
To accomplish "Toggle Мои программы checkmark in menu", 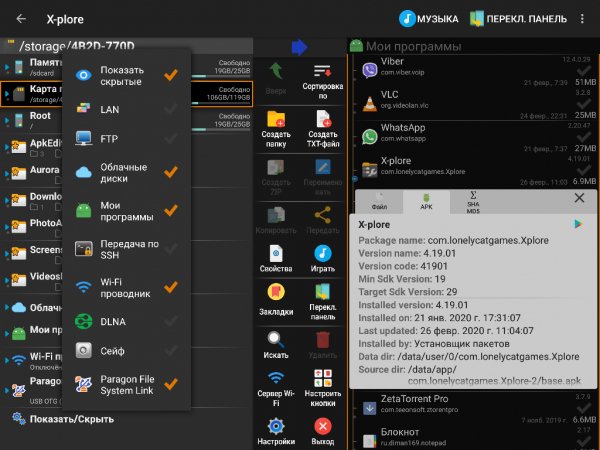I will 171,210.
